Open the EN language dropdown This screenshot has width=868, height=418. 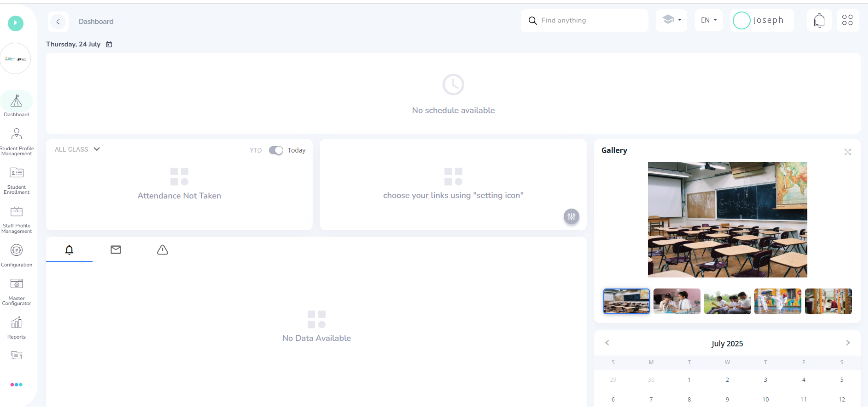point(708,20)
